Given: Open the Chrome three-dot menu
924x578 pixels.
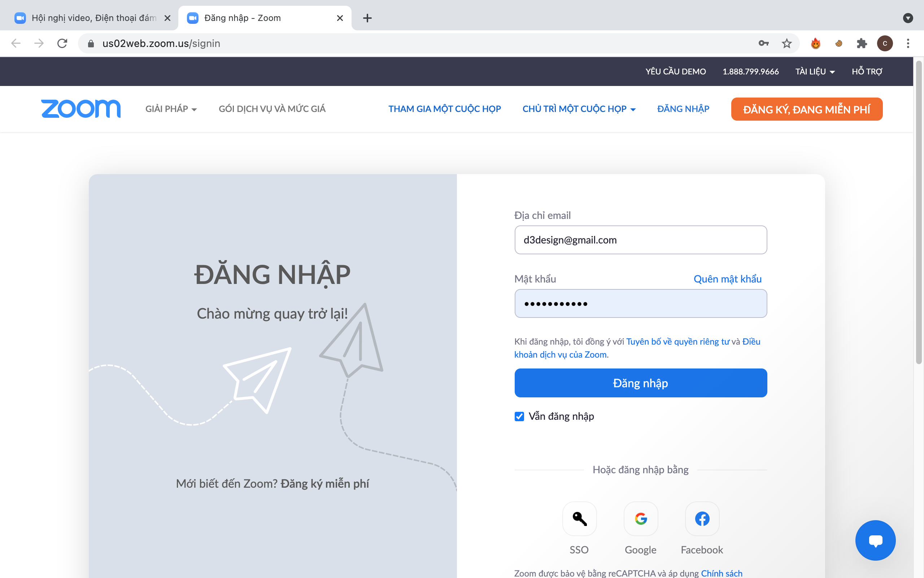Looking at the screenshot, I should point(908,43).
